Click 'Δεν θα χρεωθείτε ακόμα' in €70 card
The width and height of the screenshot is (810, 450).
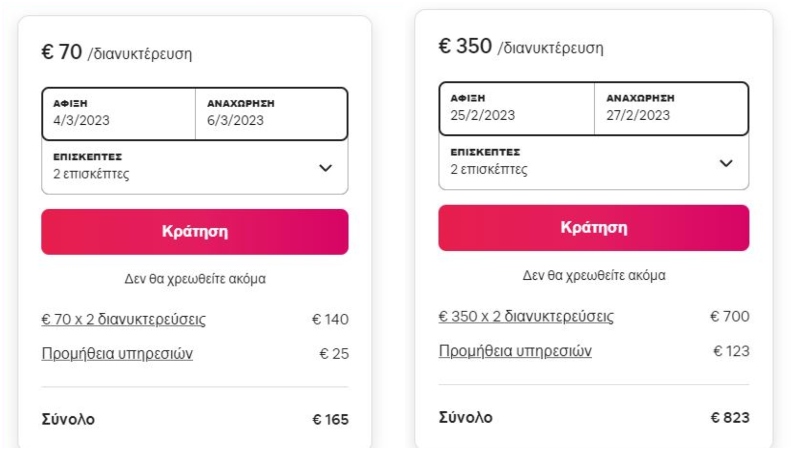(194, 279)
